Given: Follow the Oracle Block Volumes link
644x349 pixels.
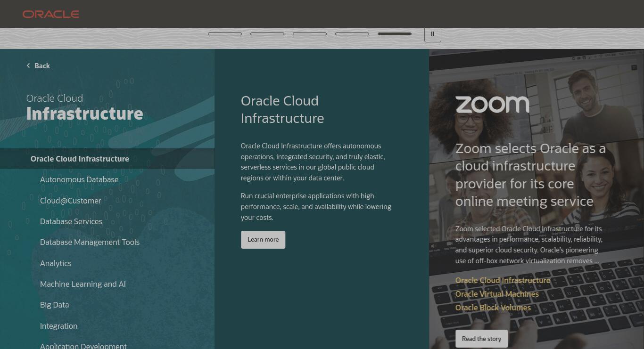Looking at the screenshot, I should pos(493,308).
